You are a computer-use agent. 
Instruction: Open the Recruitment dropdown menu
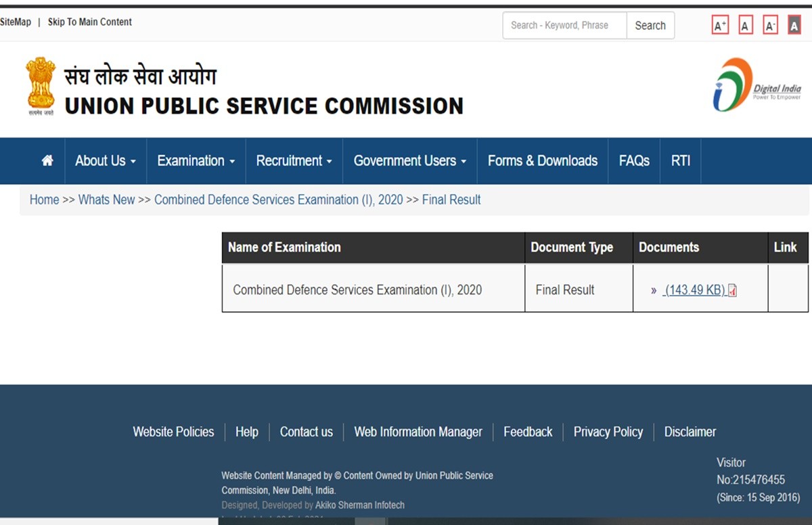click(294, 161)
